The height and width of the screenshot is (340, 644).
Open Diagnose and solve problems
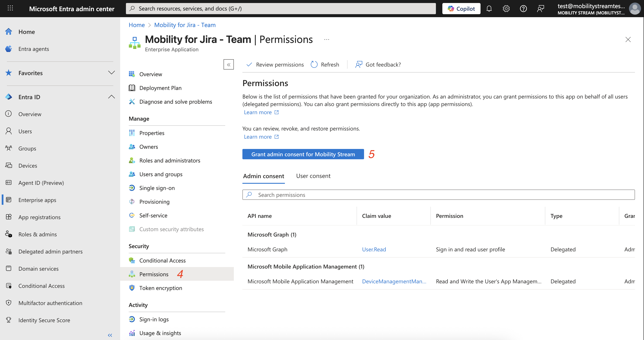pyautogui.click(x=175, y=102)
